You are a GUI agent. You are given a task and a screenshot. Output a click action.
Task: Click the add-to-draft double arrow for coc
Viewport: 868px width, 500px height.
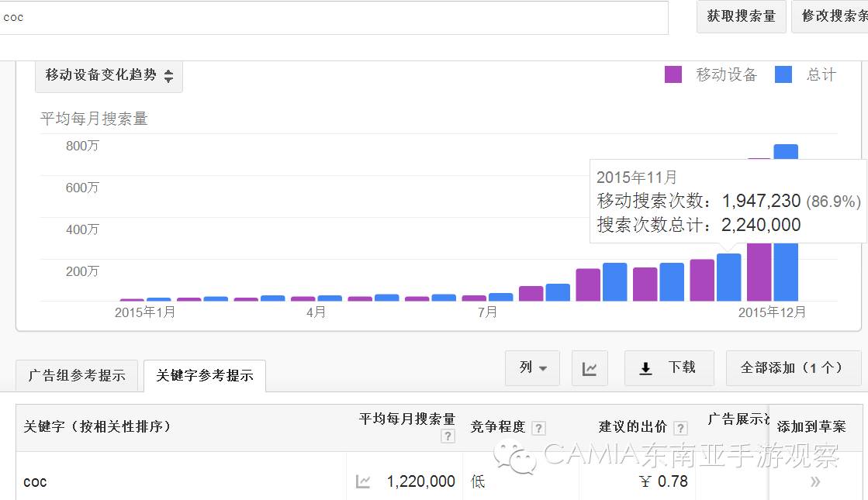[814, 481]
